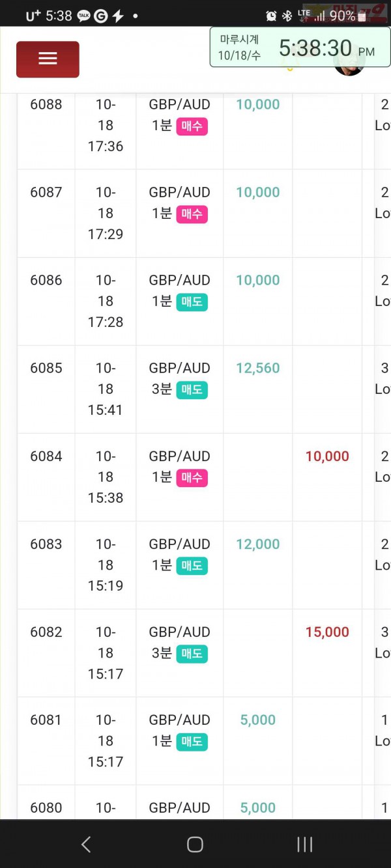Click the 매도 badge in row 6085
This screenshot has width=391, height=868.
(192, 390)
